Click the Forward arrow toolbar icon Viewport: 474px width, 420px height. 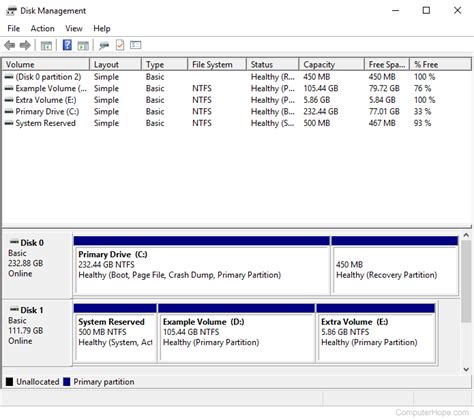click(x=25, y=45)
